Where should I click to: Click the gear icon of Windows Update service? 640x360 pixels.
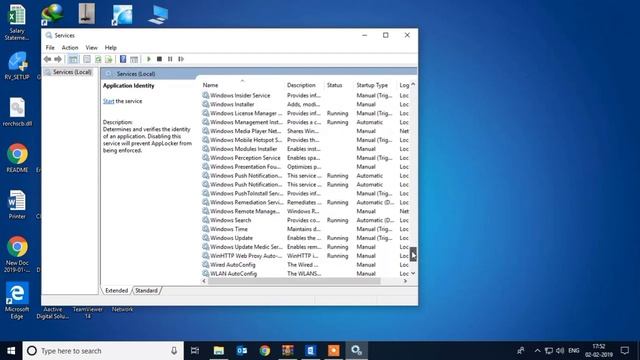point(206,238)
